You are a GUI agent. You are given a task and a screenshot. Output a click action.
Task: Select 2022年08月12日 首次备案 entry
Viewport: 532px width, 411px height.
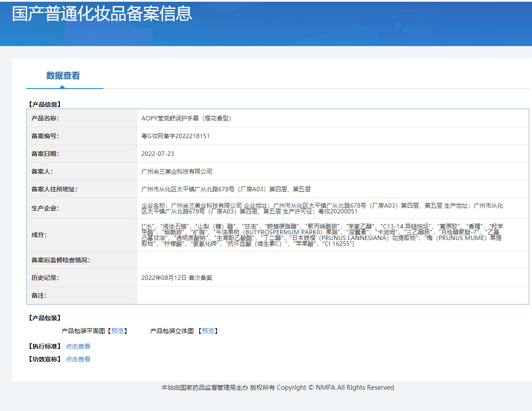point(177,278)
